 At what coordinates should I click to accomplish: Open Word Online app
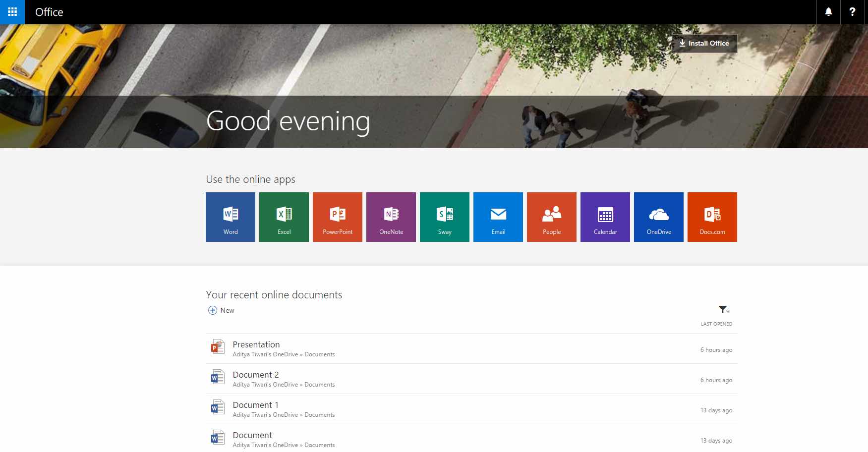coord(230,217)
